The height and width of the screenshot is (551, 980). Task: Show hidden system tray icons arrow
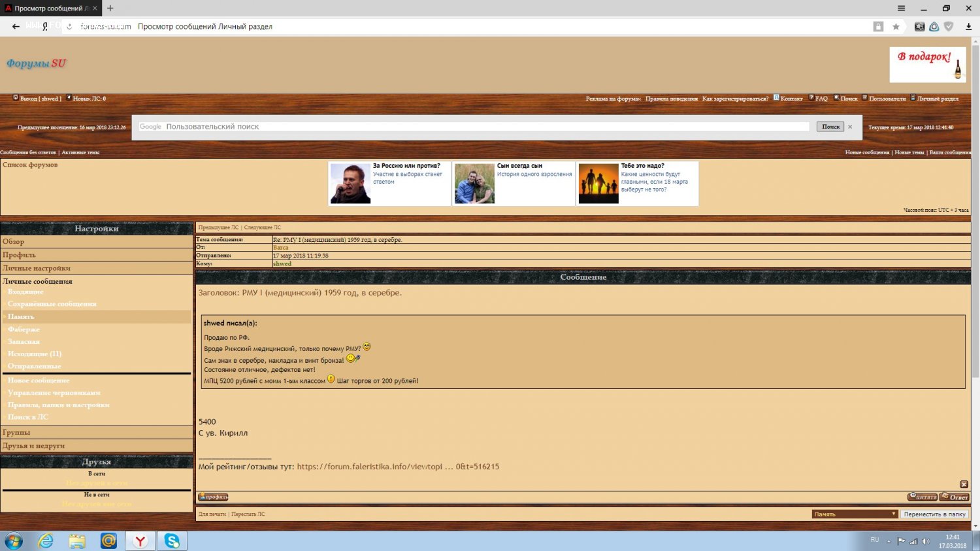pos(889,541)
